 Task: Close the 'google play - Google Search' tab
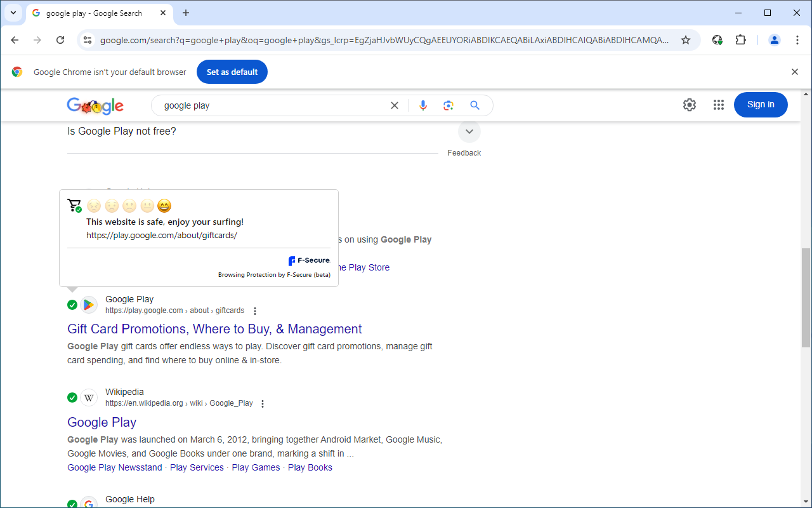(163, 13)
